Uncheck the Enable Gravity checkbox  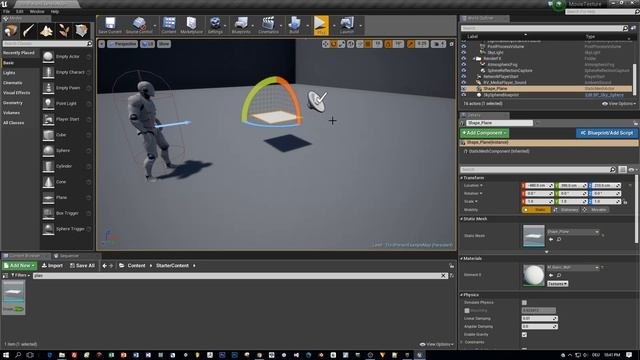(524, 335)
